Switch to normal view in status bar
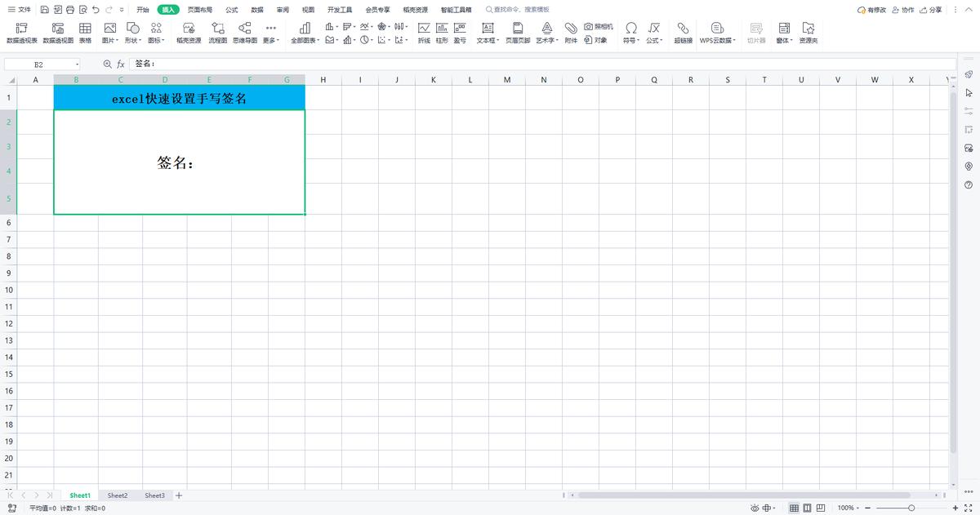Viewport: 980px width, 515px height. pos(794,508)
